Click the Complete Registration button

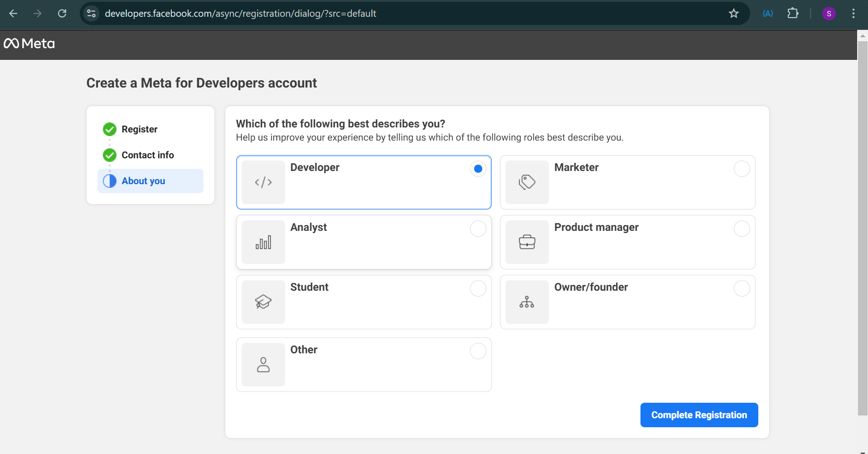pyautogui.click(x=698, y=415)
